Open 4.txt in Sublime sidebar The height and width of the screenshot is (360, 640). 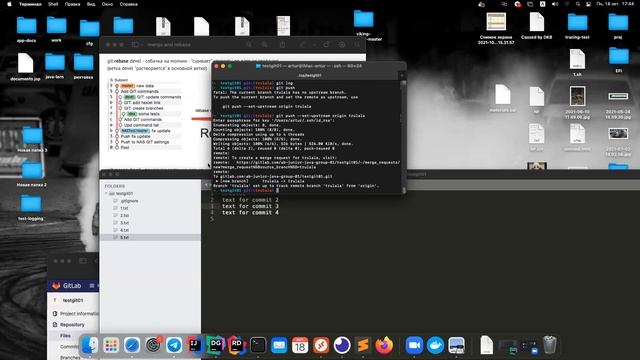coord(124,230)
